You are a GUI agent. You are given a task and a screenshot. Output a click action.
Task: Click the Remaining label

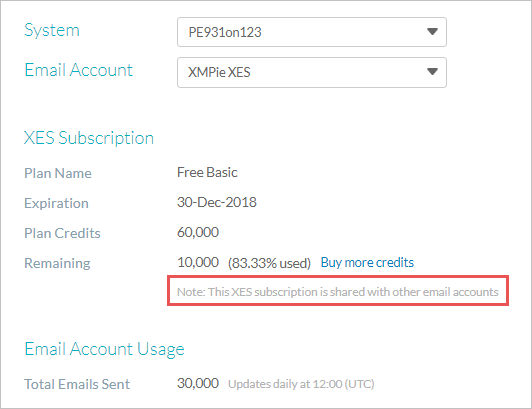click(57, 263)
